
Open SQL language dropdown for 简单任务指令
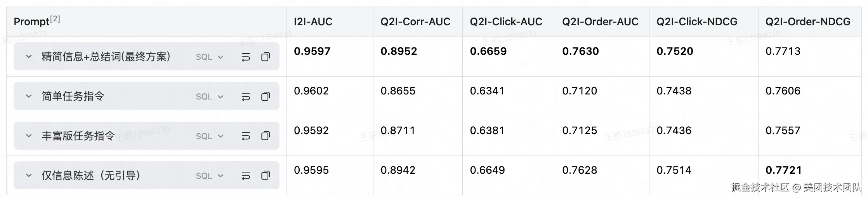(x=210, y=96)
